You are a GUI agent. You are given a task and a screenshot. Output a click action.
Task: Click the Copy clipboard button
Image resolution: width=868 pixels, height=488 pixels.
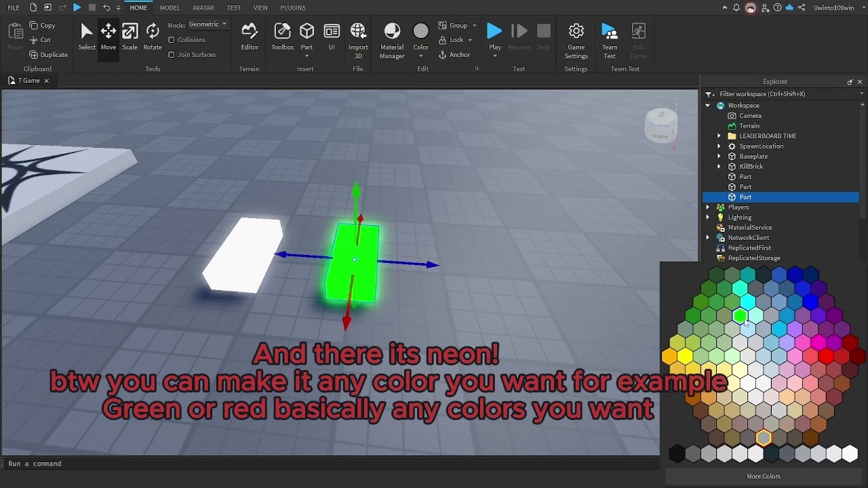coord(42,25)
